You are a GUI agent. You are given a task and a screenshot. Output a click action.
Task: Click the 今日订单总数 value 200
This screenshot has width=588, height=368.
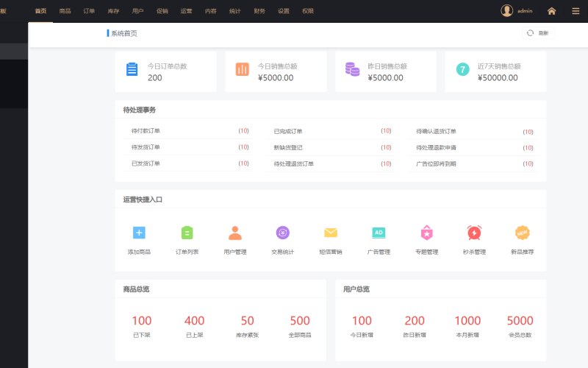(x=154, y=78)
